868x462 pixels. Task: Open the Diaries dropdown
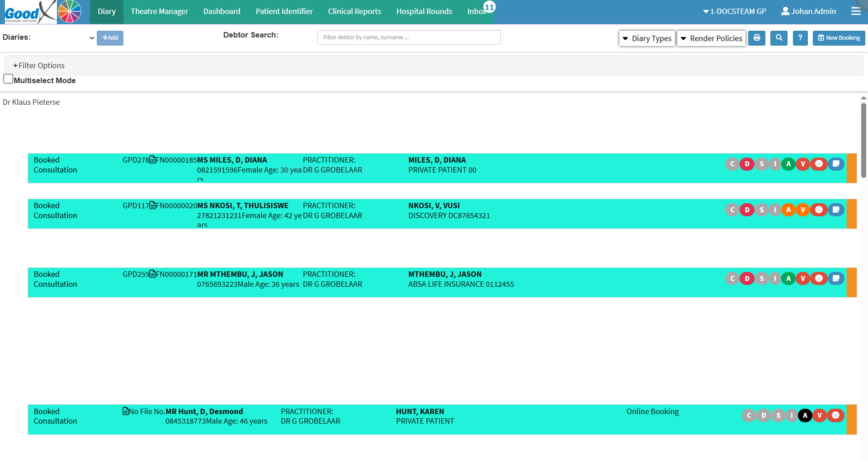(63, 38)
